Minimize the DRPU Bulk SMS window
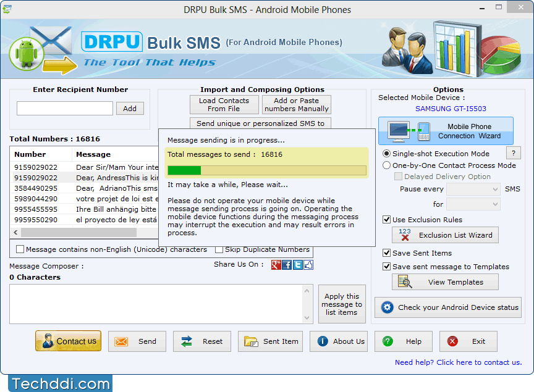The height and width of the screenshot is (392, 534). (x=482, y=8)
